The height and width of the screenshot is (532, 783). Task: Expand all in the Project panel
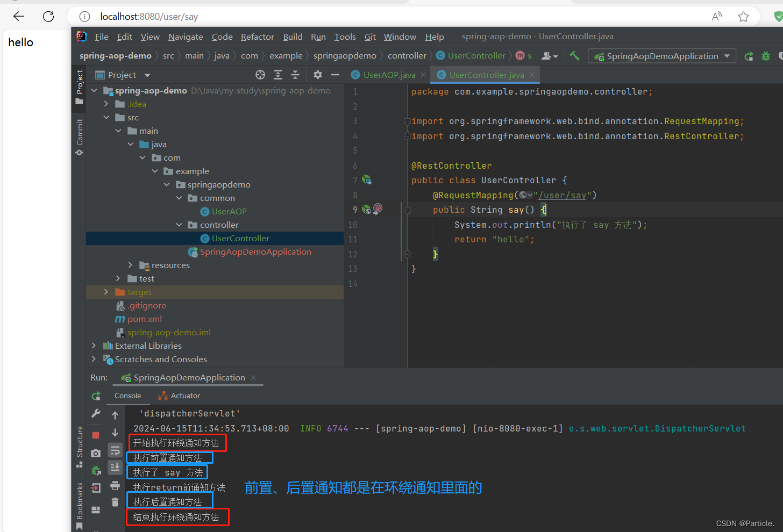[x=278, y=75]
